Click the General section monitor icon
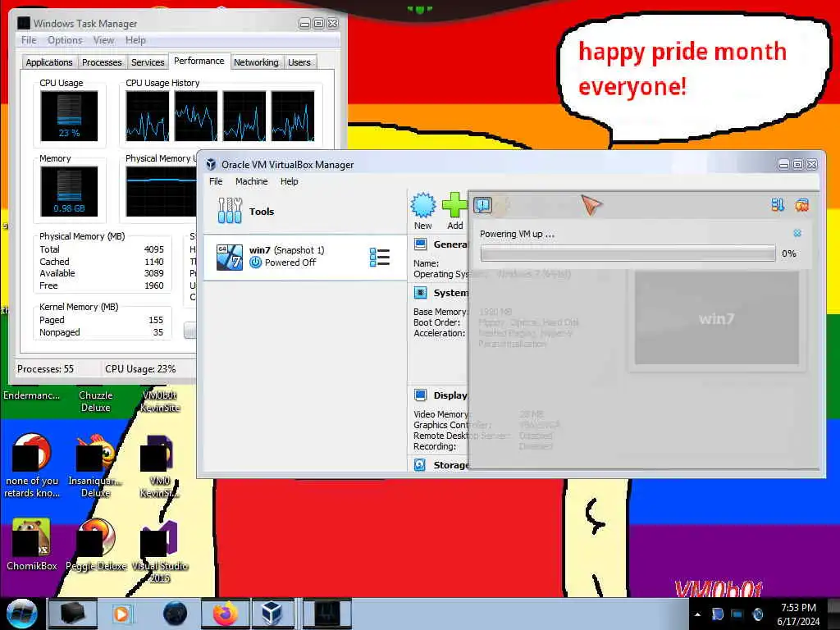840x630 pixels. click(x=421, y=244)
